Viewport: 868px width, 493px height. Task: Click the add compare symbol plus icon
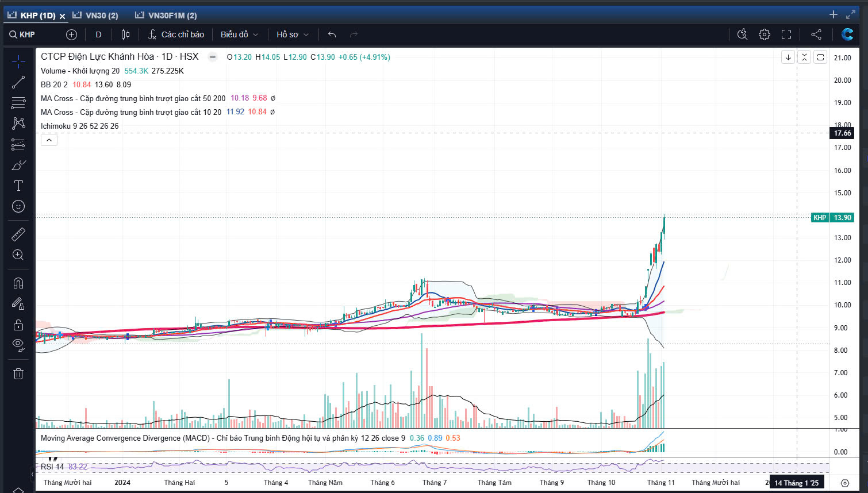click(x=71, y=34)
